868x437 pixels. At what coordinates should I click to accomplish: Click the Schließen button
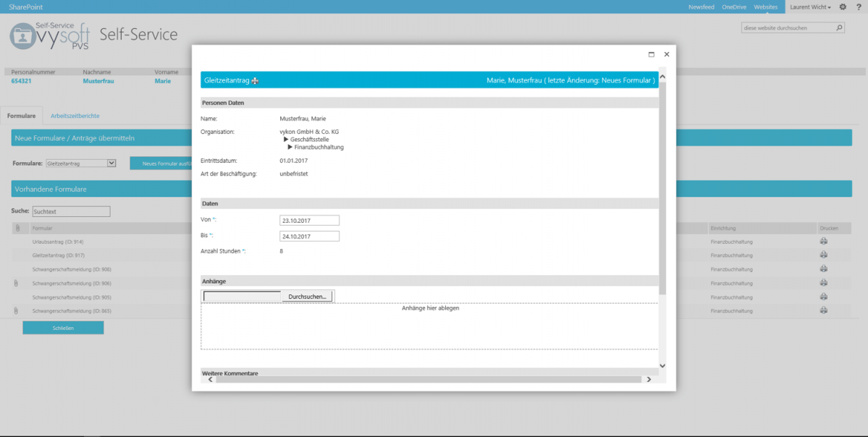(x=63, y=327)
